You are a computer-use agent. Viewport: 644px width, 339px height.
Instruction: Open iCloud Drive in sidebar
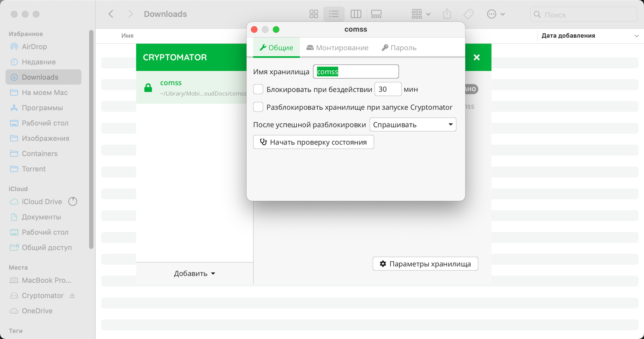(42, 202)
